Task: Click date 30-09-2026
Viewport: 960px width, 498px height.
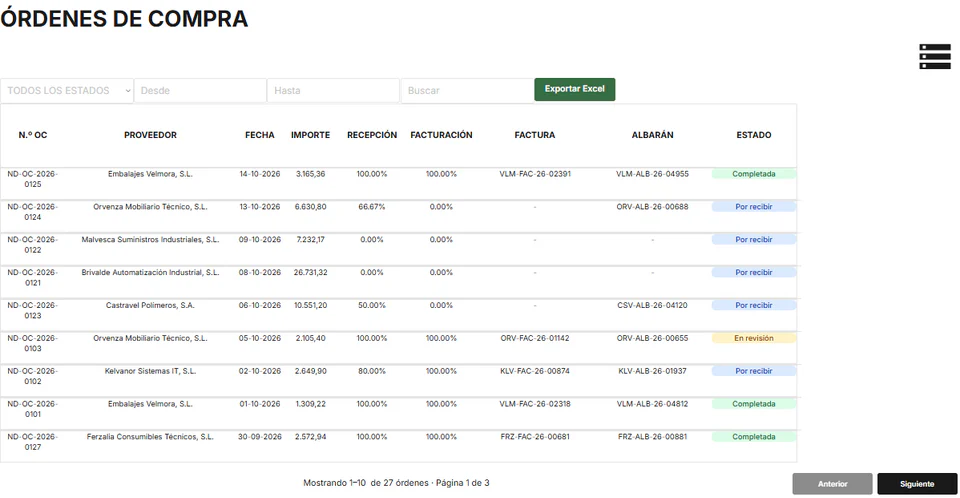Action: click(260, 437)
